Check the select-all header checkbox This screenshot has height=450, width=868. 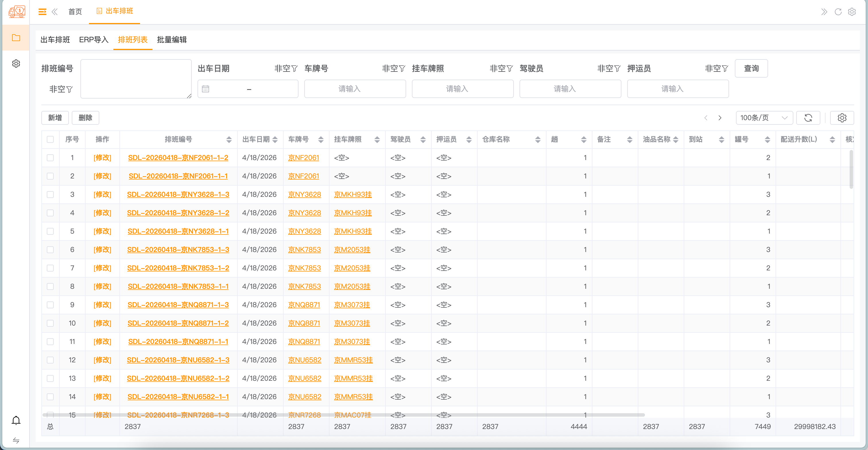coord(50,139)
